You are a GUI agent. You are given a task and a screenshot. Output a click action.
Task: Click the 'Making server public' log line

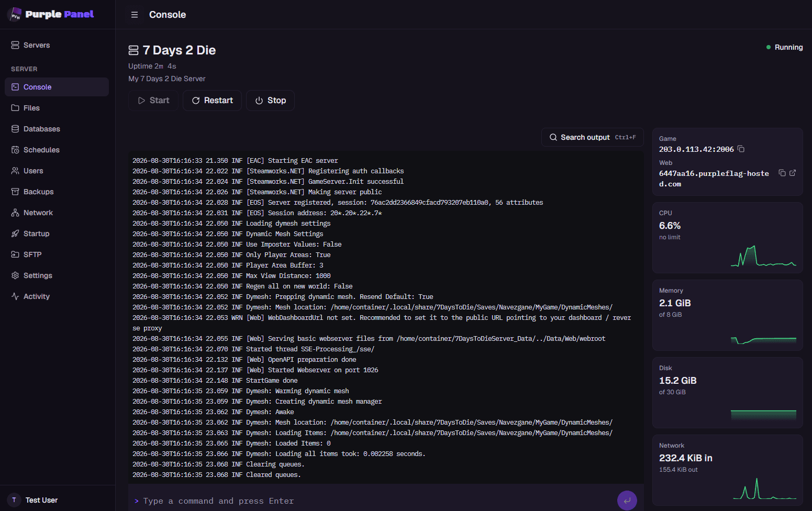(x=257, y=192)
